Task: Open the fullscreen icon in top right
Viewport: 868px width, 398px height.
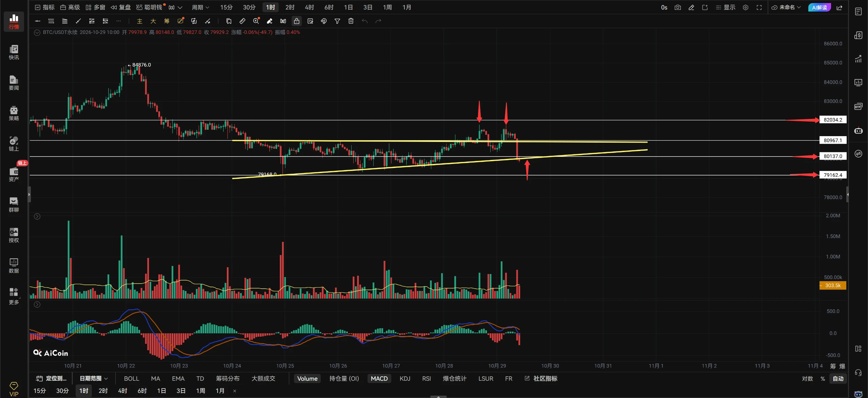Action: pos(759,7)
